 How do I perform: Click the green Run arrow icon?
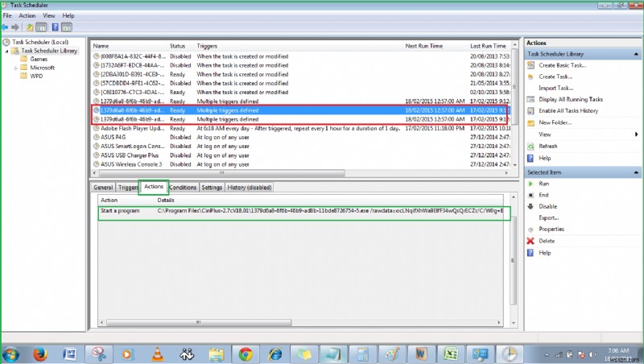530,184
